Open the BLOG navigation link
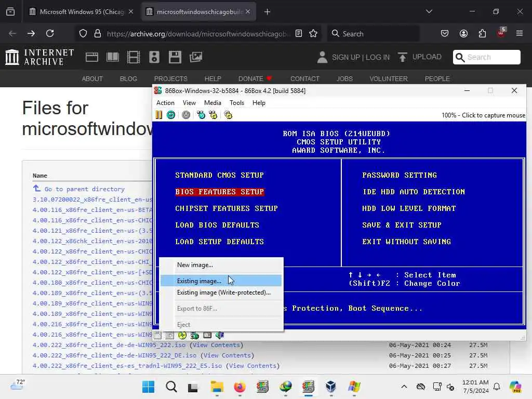 tap(128, 79)
